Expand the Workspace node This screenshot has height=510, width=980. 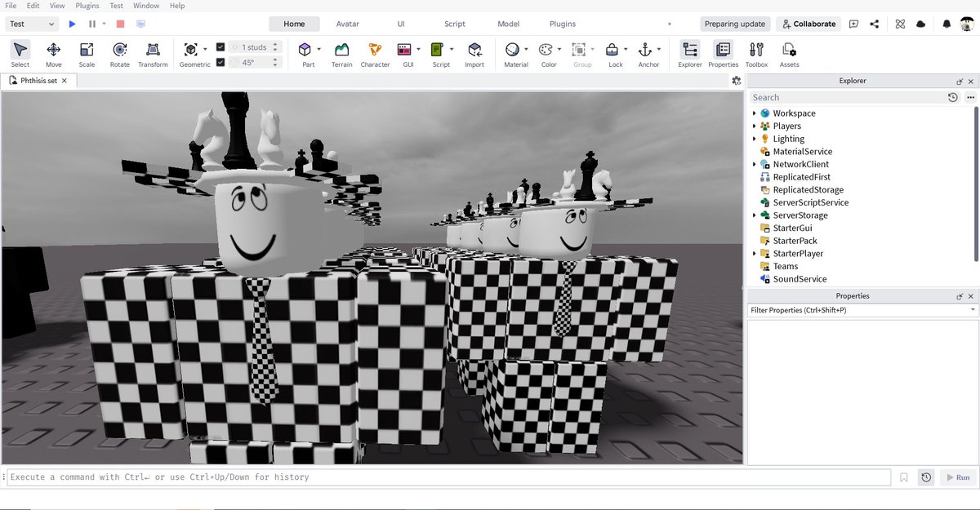point(755,113)
